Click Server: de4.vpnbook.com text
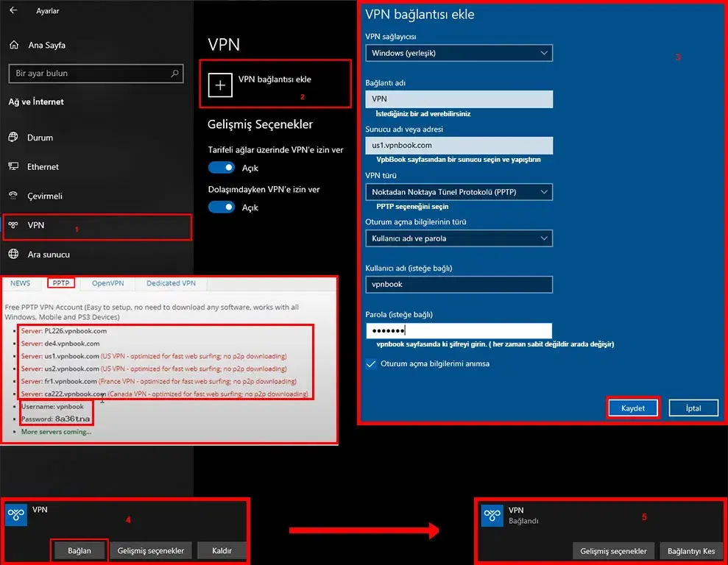Viewport: 728px width, 565px height. click(60, 344)
